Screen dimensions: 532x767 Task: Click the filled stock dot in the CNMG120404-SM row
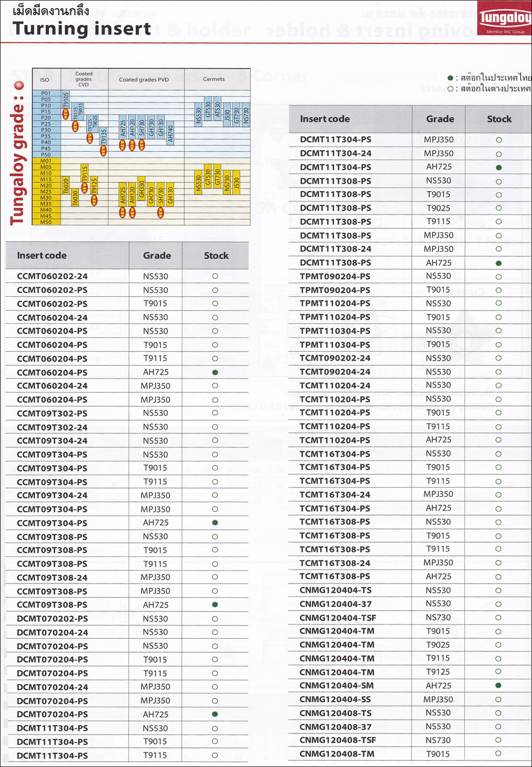pos(499,685)
